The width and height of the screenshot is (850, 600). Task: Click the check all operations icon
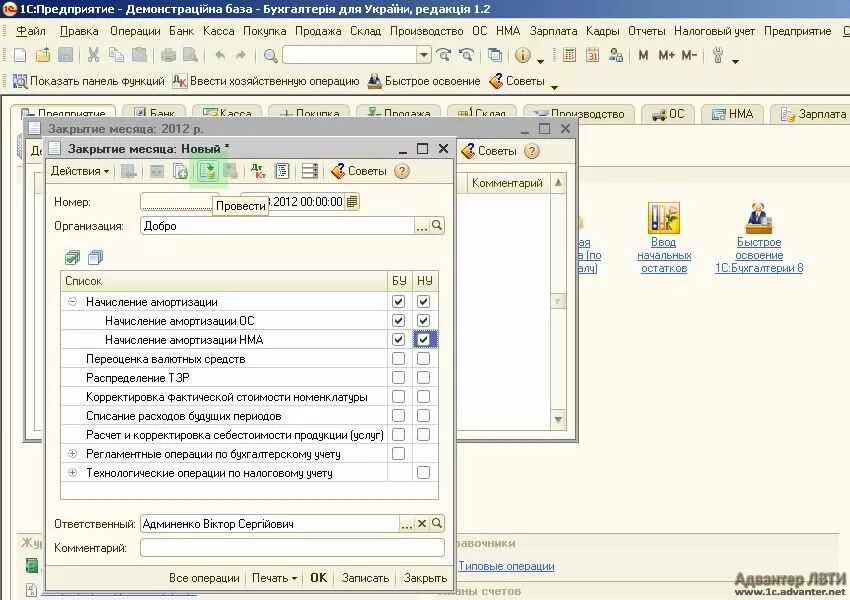[x=72, y=257]
